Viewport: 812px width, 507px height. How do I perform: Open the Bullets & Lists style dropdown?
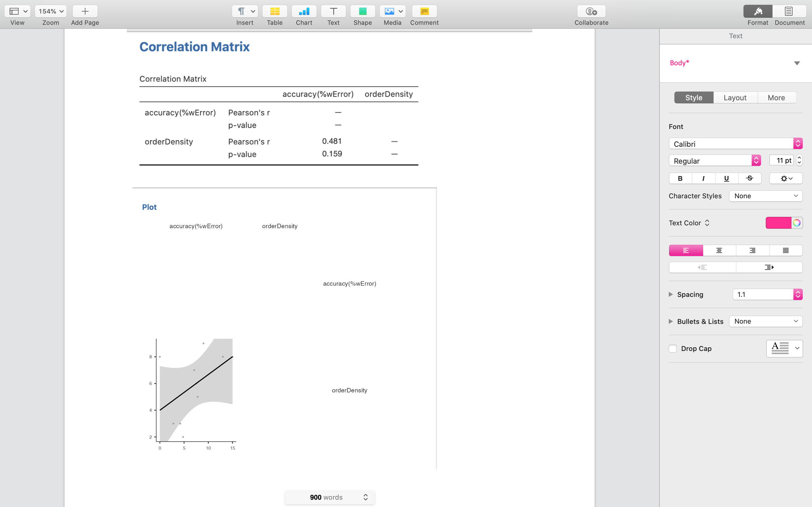[766, 321]
